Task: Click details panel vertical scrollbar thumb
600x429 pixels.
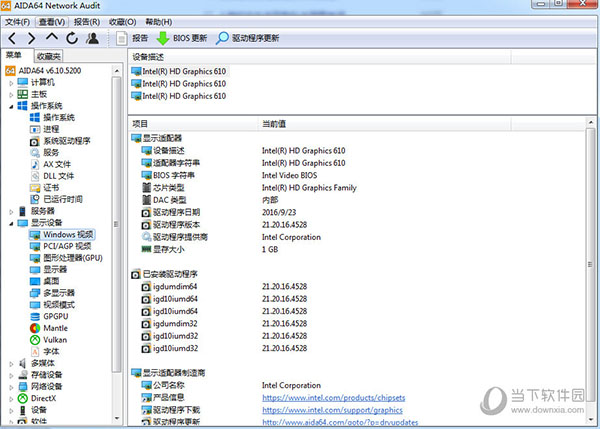Action: coord(590,264)
